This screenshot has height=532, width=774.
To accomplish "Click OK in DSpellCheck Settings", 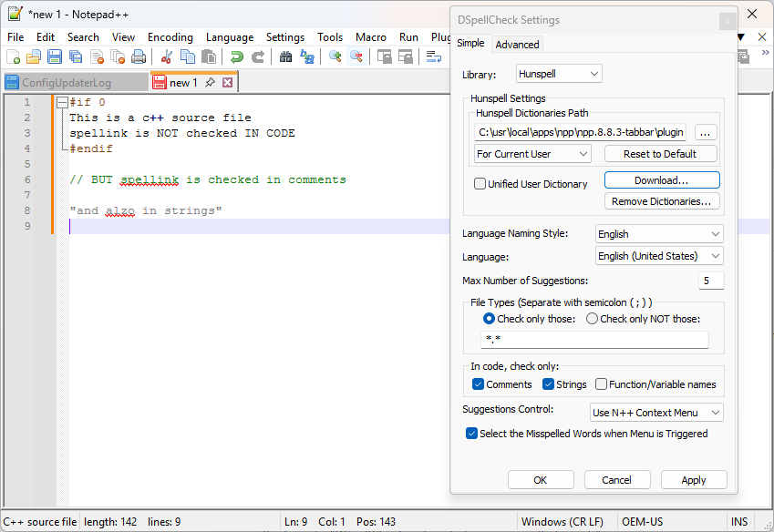I will coord(541,480).
